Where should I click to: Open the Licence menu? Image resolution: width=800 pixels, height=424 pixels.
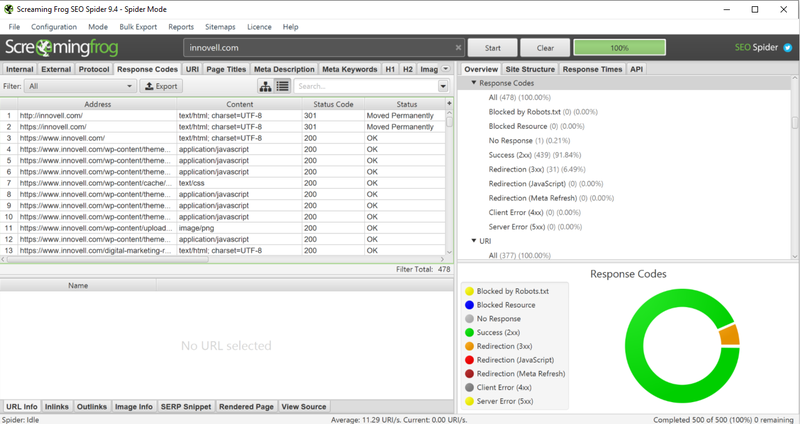point(259,27)
